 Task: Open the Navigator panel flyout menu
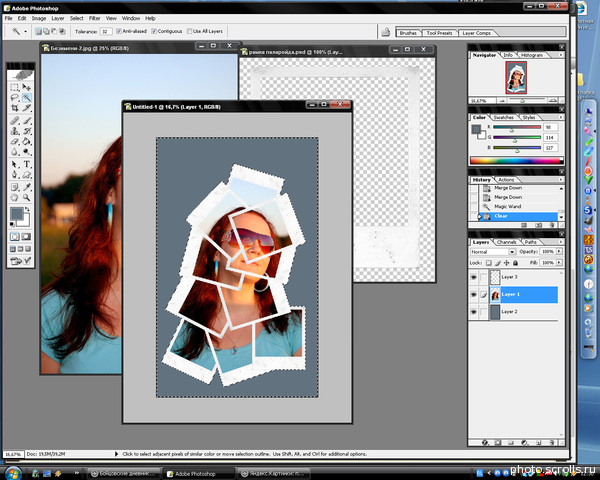click(561, 55)
